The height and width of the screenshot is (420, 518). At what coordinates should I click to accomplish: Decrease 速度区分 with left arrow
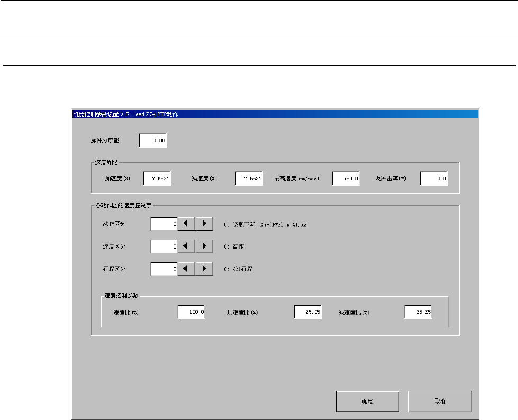coord(186,246)
